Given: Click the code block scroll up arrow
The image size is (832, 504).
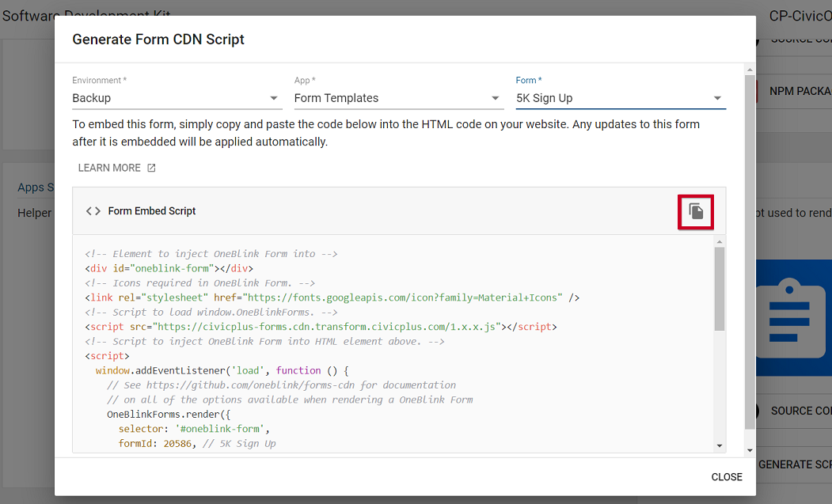Looking at the screenshot, I should point(720,242).
